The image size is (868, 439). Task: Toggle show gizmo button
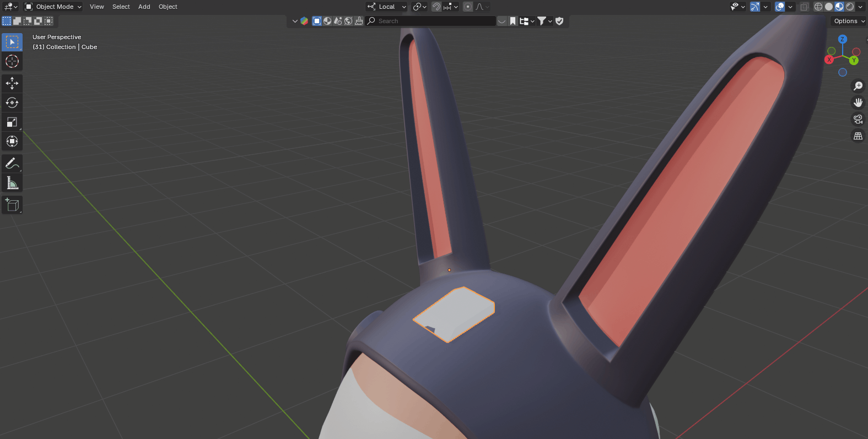click(x=755, y=7)
